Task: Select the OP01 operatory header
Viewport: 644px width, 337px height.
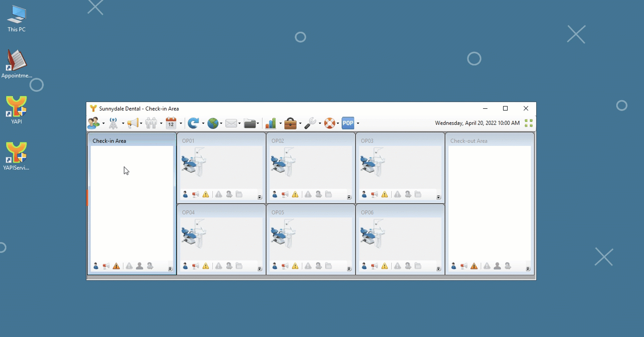Action: coord(221,141)
